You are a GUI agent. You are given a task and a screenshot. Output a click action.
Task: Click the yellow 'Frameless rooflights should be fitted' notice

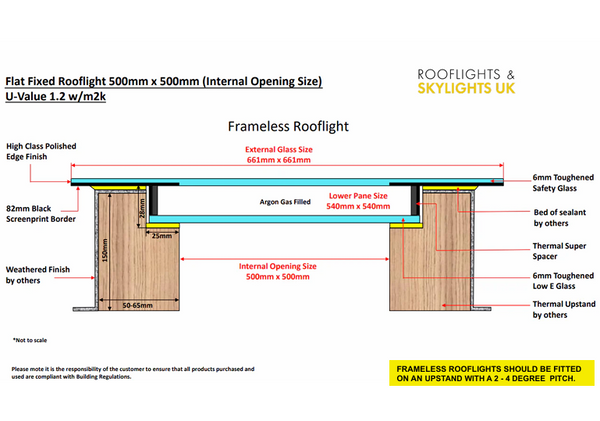click(x=492, y=373)
